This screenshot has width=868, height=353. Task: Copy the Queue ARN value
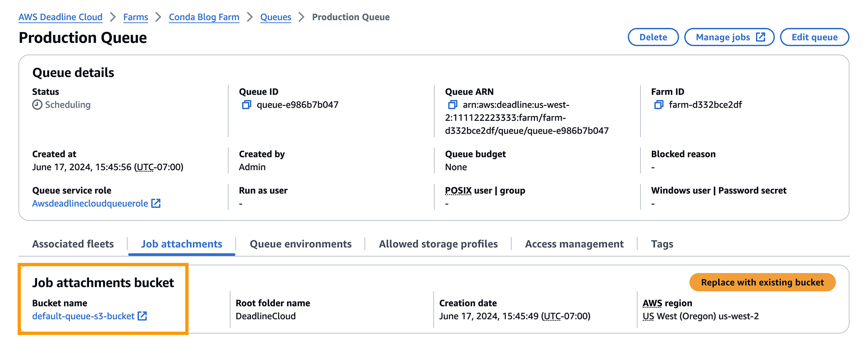point(453,105)
